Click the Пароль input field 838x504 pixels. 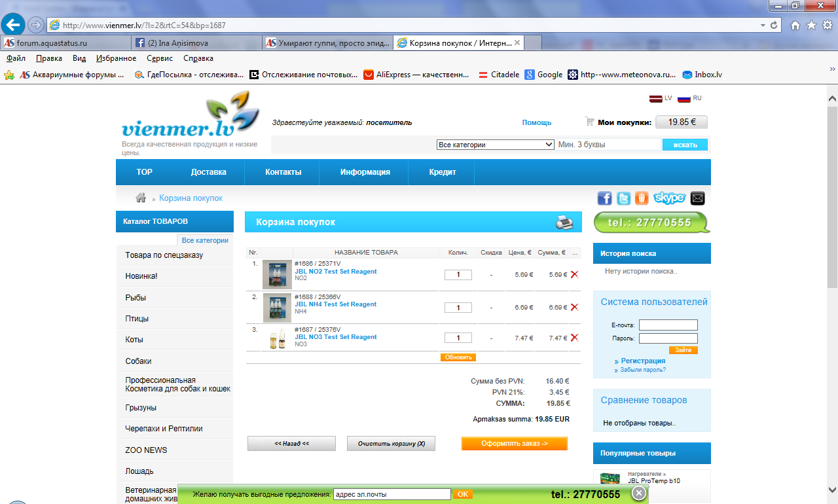click(668, 338)
